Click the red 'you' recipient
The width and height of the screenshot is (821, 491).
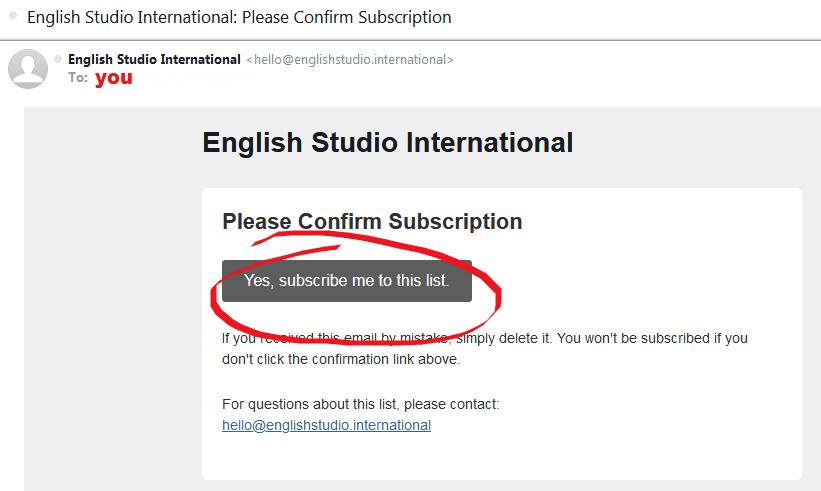tap(113, 78)
